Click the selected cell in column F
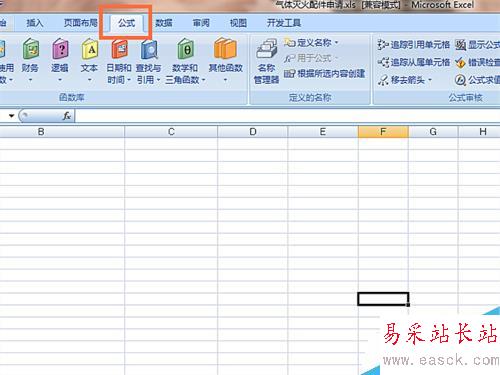The width and height of the screenshot is (500, 375). click(x=383, y=299)
